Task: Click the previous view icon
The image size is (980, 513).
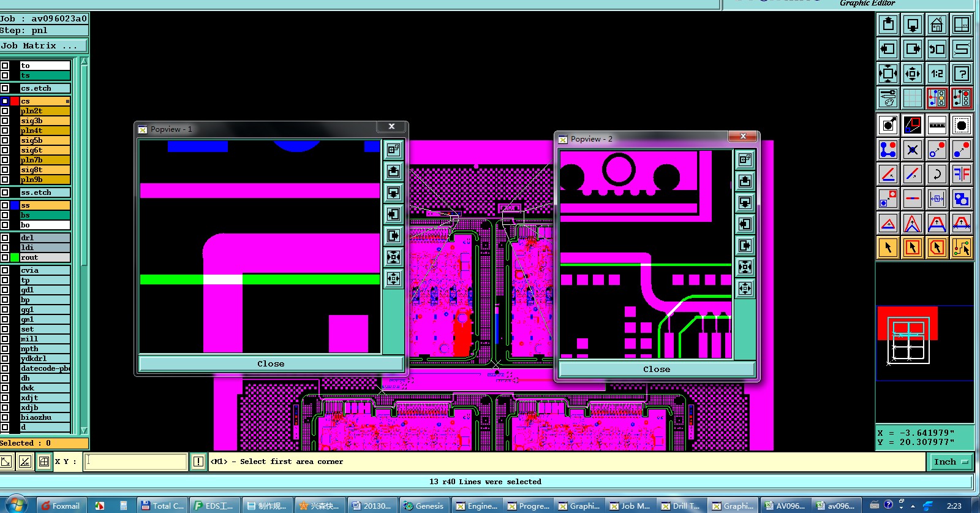Action: tap(937, 49)
